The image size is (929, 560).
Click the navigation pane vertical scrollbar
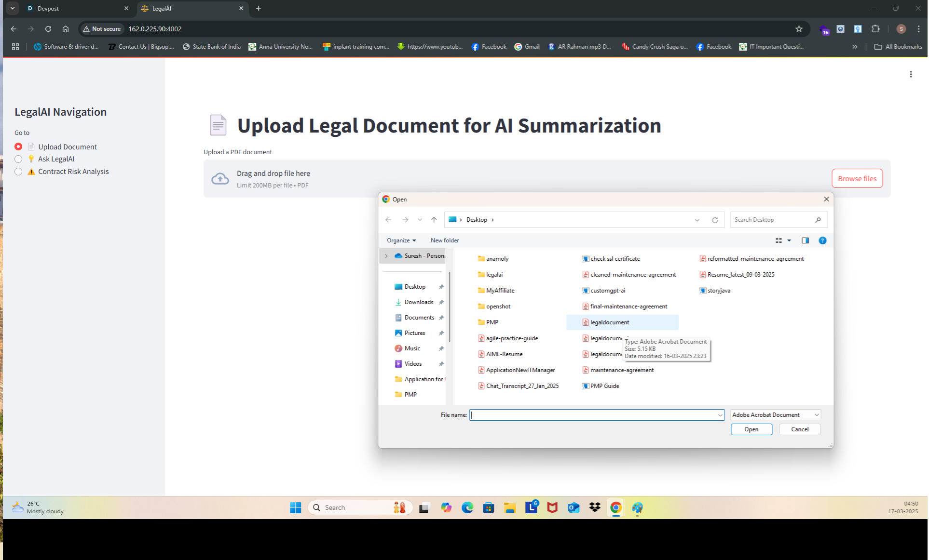450,308
